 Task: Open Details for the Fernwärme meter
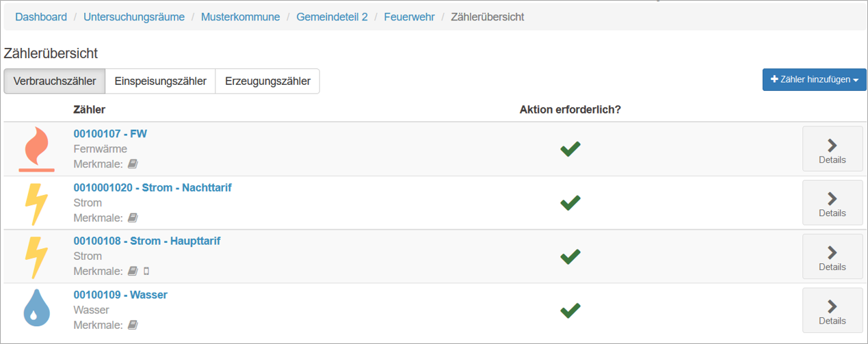(832, 148)
